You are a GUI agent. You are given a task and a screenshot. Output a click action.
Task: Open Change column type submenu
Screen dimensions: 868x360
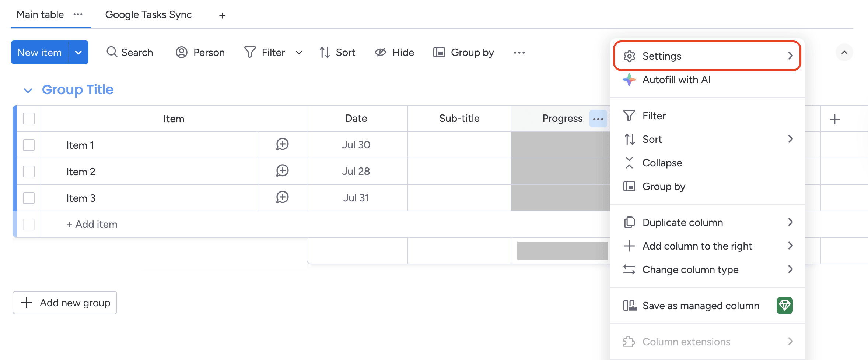click(707, 269)
